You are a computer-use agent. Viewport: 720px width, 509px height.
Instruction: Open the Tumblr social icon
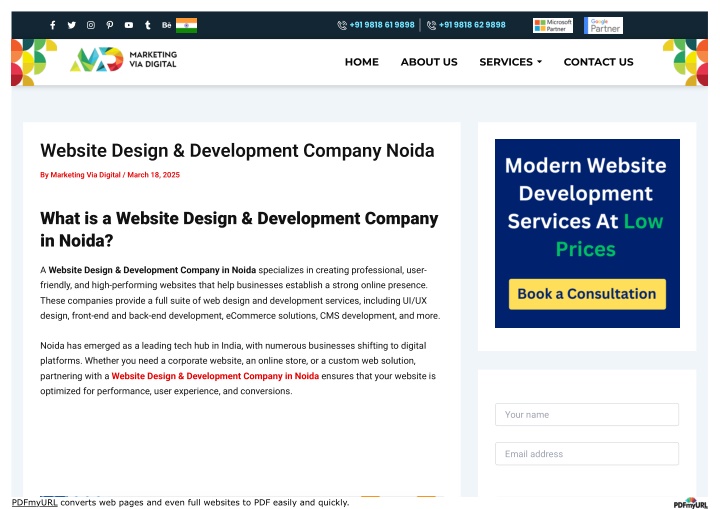[147, 25]
